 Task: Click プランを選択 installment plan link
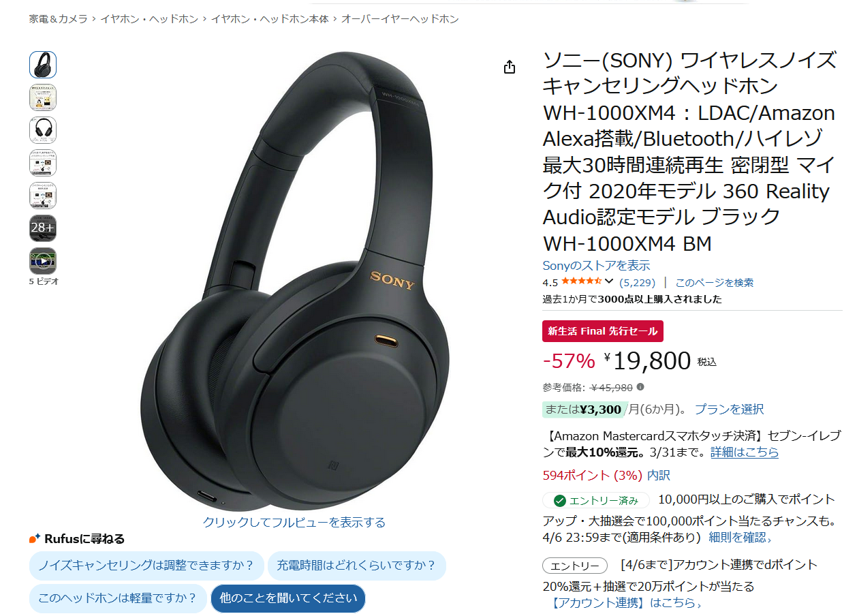[729, 409]
